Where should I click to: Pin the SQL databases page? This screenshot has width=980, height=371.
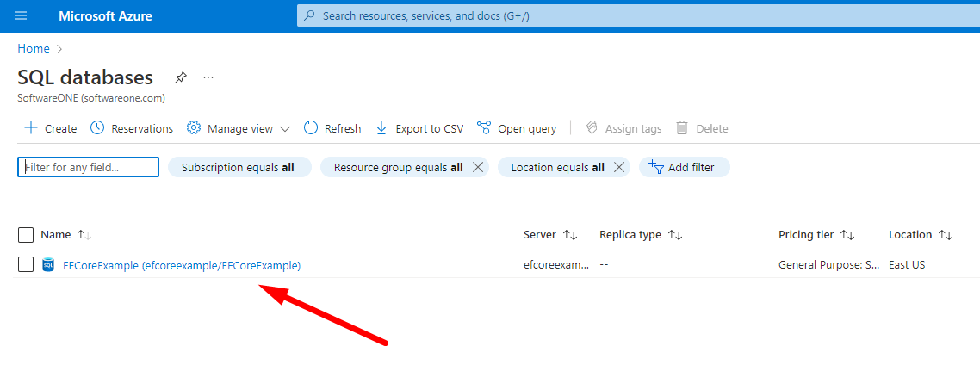tap(180, 77)
